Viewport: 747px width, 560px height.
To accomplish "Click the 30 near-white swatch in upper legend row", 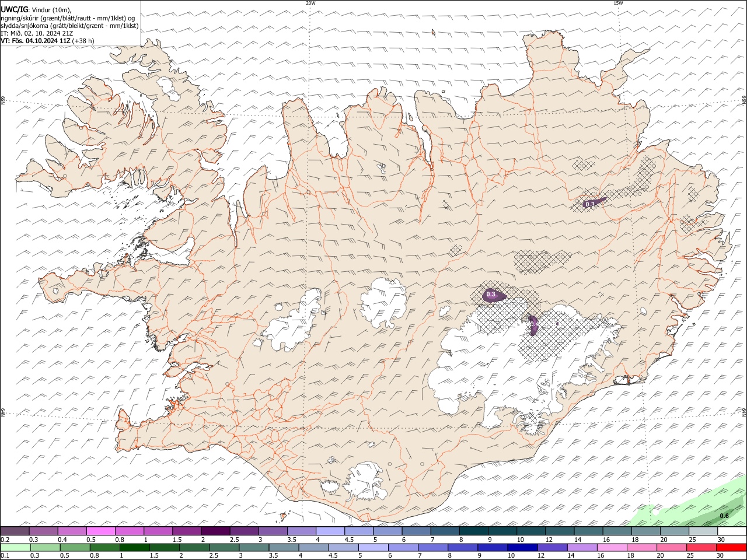I will pyautogui.click(x=732, y=531).
